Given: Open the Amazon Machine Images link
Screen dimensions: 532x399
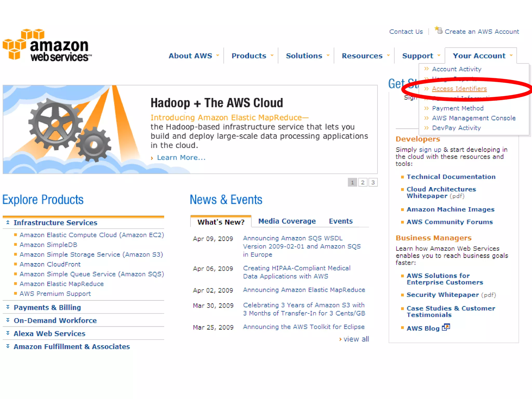Looking at the screenshot, I should [450, 209].
